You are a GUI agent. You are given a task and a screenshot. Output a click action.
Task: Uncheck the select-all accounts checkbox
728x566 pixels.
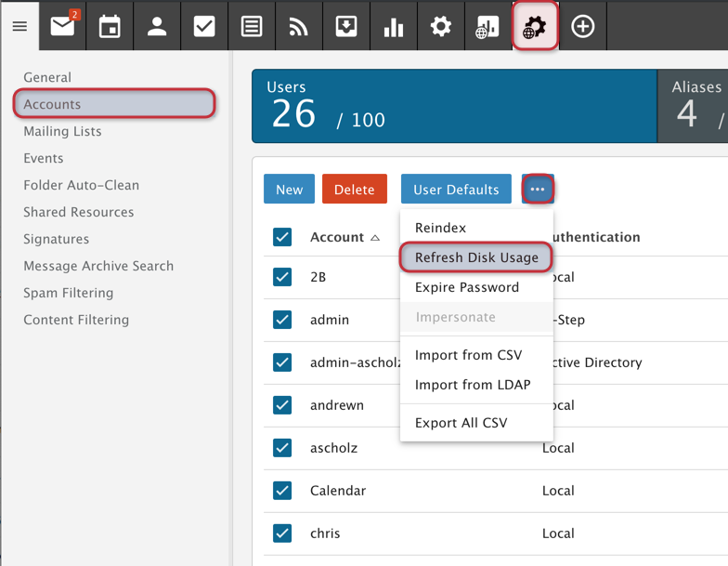(x=282, y=237)
